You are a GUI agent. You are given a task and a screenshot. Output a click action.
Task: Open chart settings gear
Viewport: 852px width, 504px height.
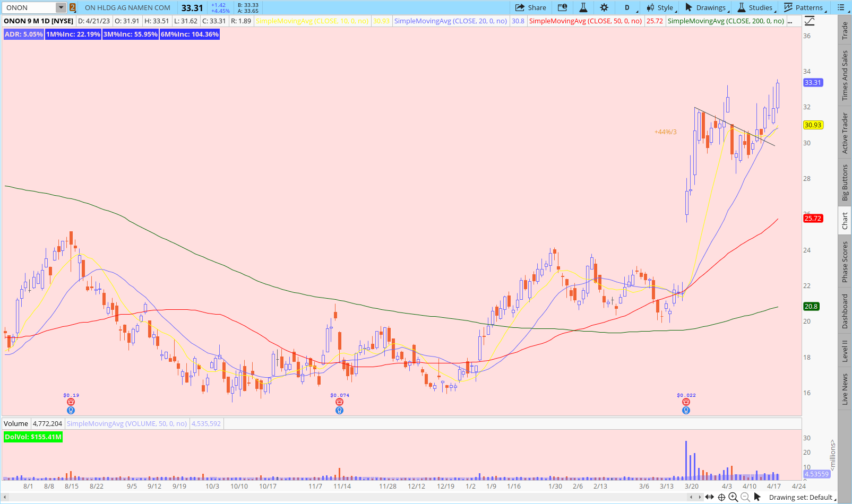pyautogui.click(x=604, y=7)
